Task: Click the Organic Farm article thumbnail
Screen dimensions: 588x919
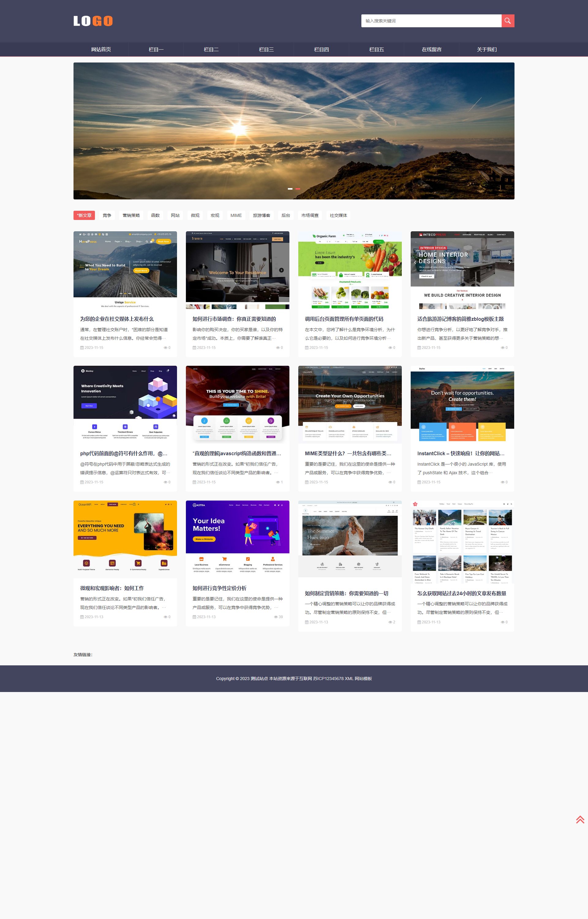Action: pyautogui.click(x=350, y=270)
